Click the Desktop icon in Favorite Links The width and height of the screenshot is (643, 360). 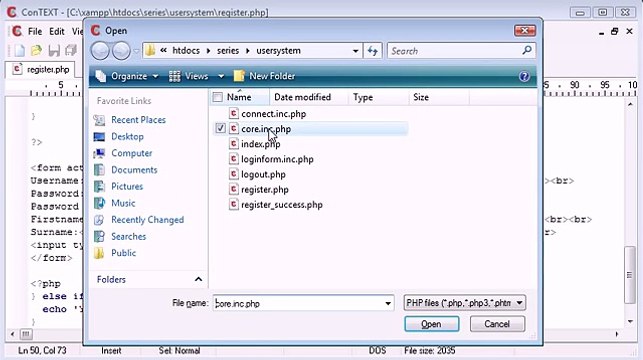pyautogui.click(x=99, y=137)
